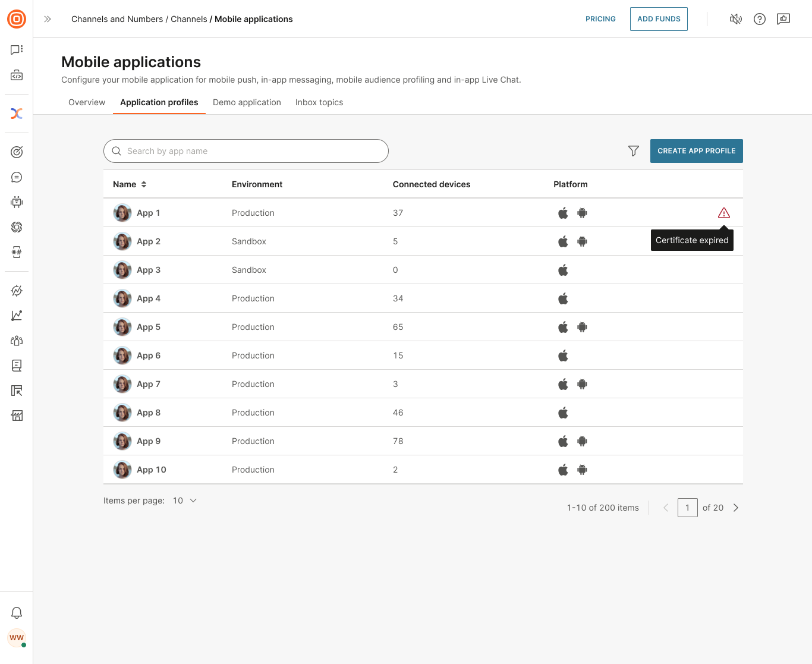Open the WW user avatar
This screenshot has width=812, height=664.
tap(17, 638)
